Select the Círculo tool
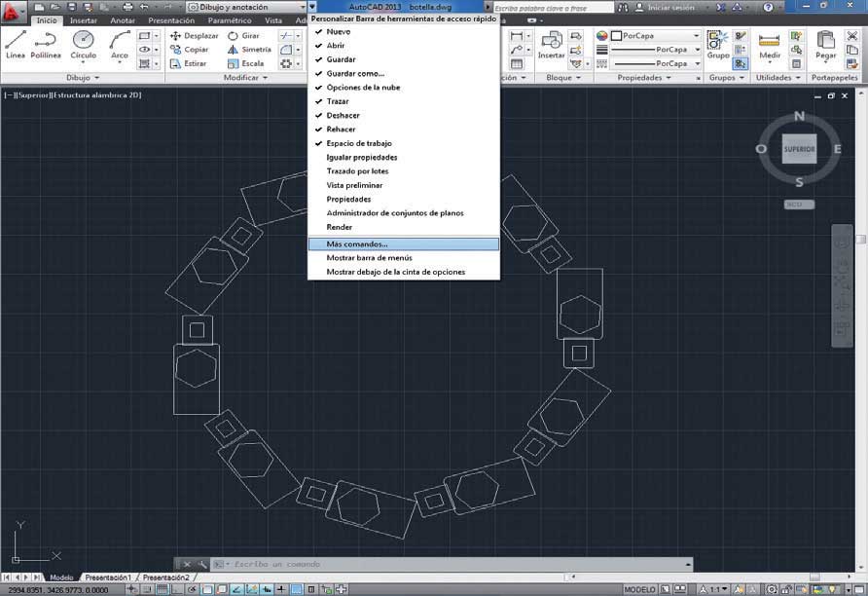The width and height of the screenshot is (868, 596). click(x=83, y=45)
